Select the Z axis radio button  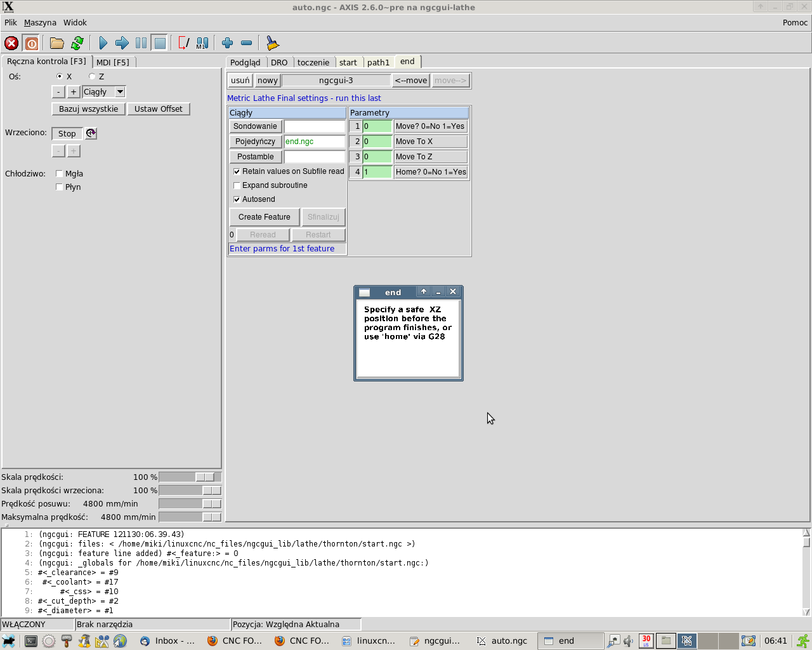click(x=92, y=76)
